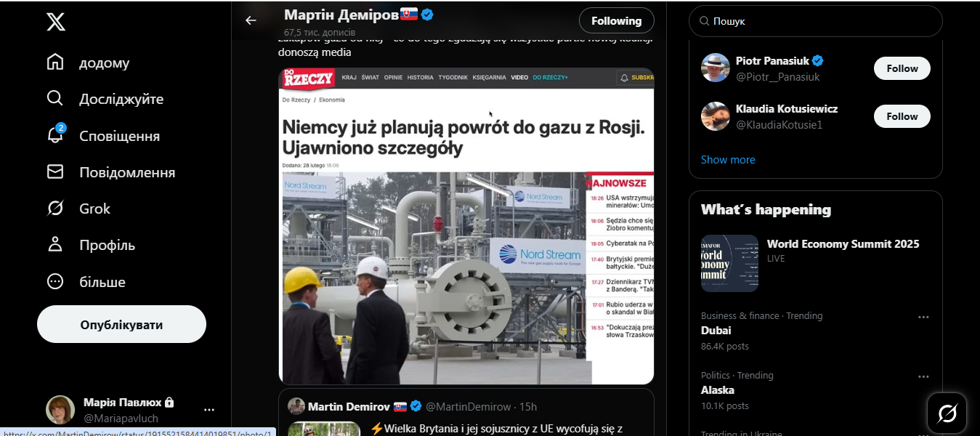Click the Piotr Panasiuk name in suggestions
The width and height of the screenshot is (980, 436).
pyautogui.click(x=773, y=61)
